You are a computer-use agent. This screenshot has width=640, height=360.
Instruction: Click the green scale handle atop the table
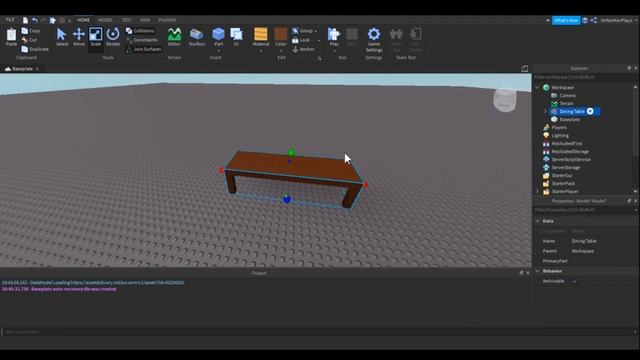[291, 153]
